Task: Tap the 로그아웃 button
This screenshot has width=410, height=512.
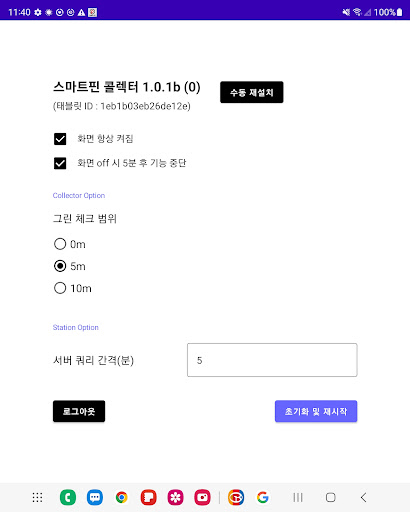Action: [x=79, y=411]
